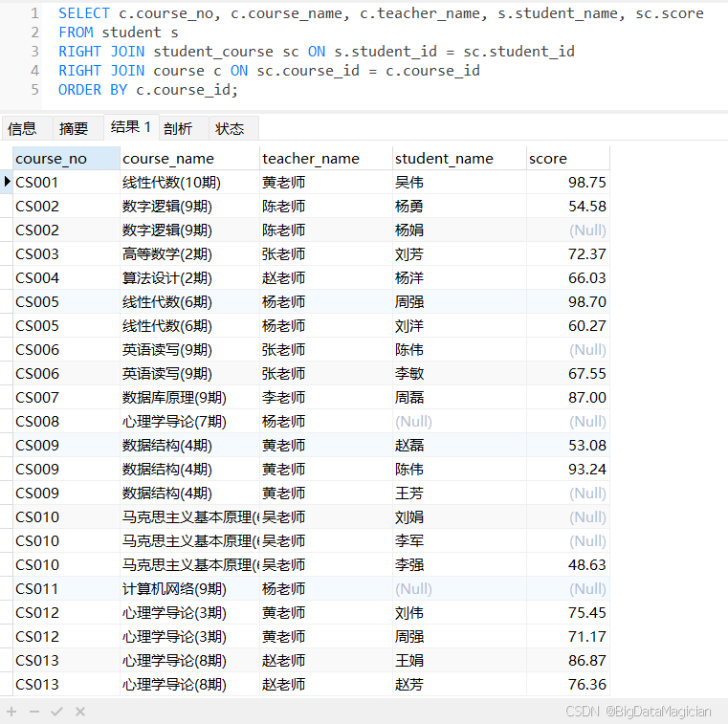
Task: Select student cell 赵芳
Action: (459, 684)
